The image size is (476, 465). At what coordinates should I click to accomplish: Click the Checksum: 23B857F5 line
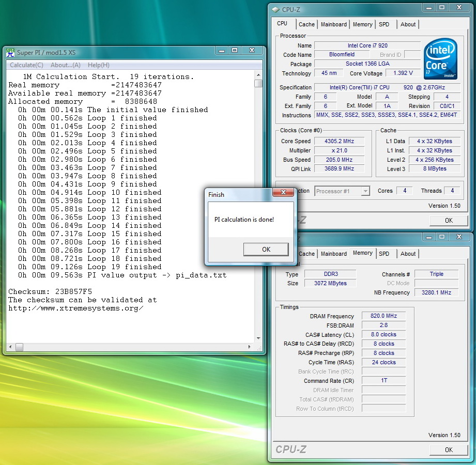pos(50,292)
